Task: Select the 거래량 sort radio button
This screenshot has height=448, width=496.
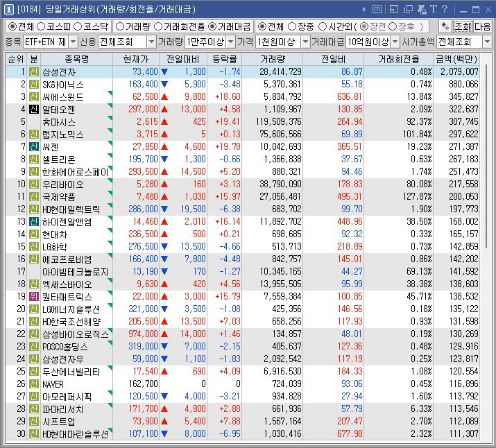Action: pos(120,26)
